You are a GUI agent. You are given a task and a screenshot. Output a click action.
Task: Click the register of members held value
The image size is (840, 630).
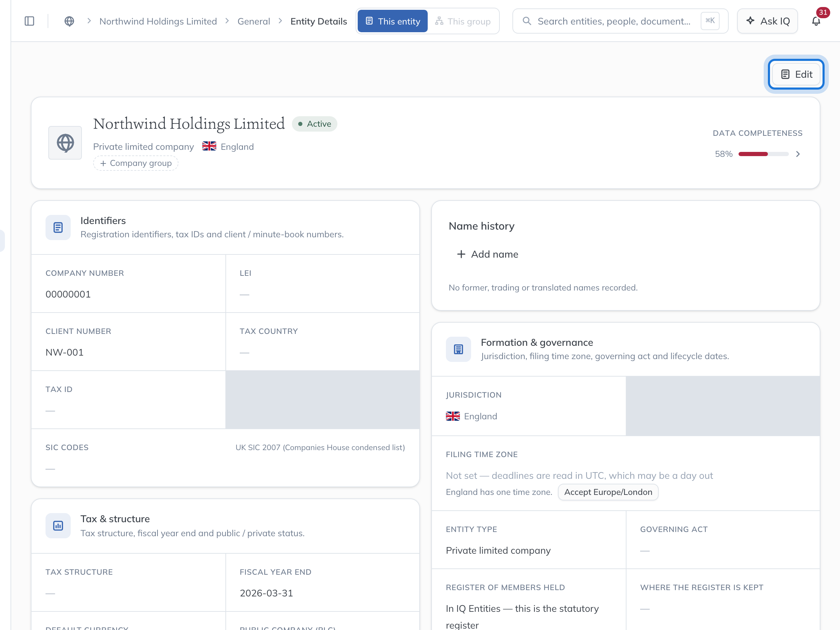pos(522,617)
